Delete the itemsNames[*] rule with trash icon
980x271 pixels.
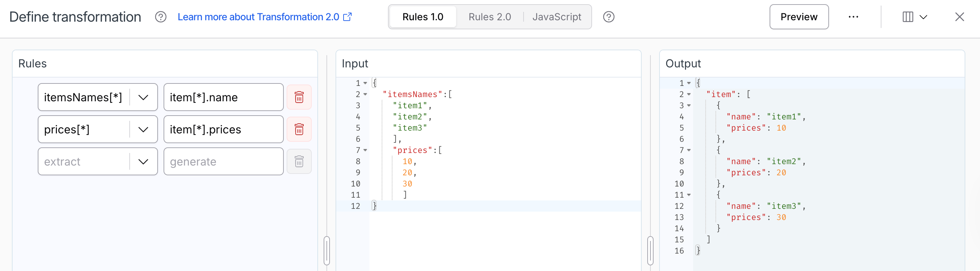(299, 97)
